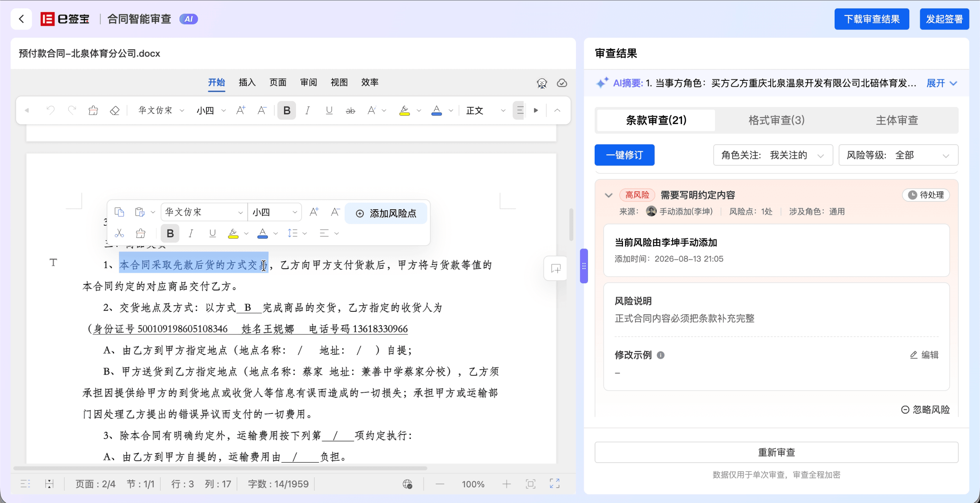
Task: Click format painter in floating toolbar
Action: pyautogui.click(x=141, y=233)
